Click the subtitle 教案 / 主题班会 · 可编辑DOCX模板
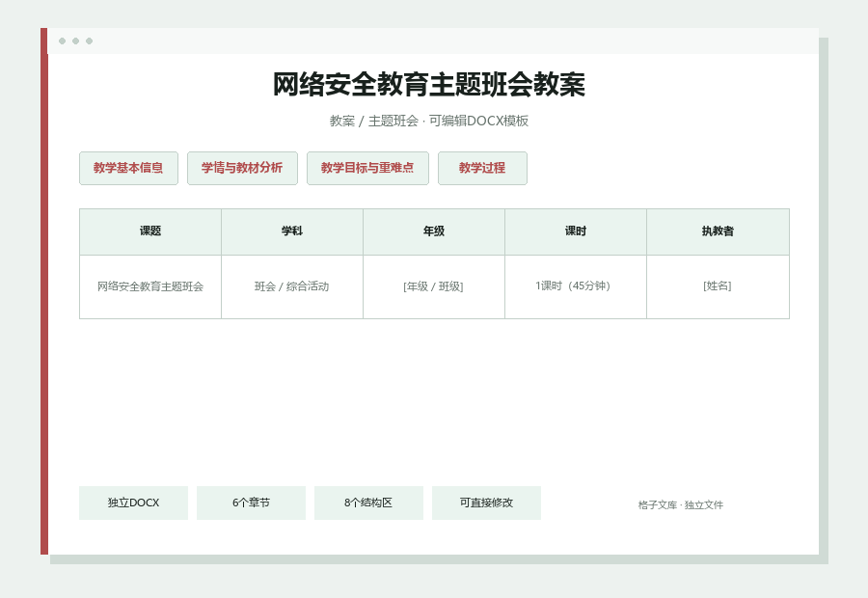868x598 pixels. (429, 121)
